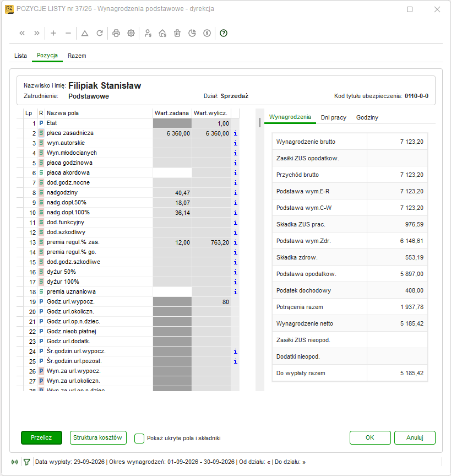Enable 'Pokaż ukryte pola i składniki' checkbox
This screenshot has height=476, width=451.
click(x=139, y=438)
